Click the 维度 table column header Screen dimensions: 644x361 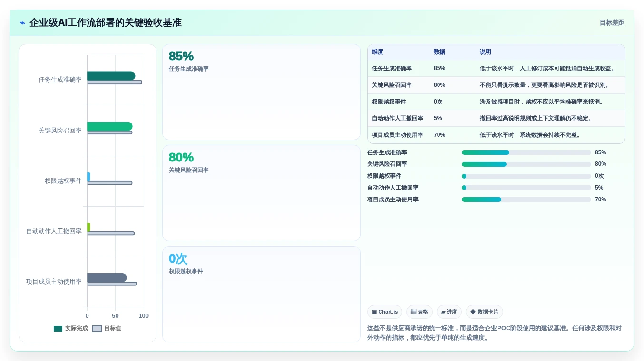pyautogui.click(x=378, y=52)
